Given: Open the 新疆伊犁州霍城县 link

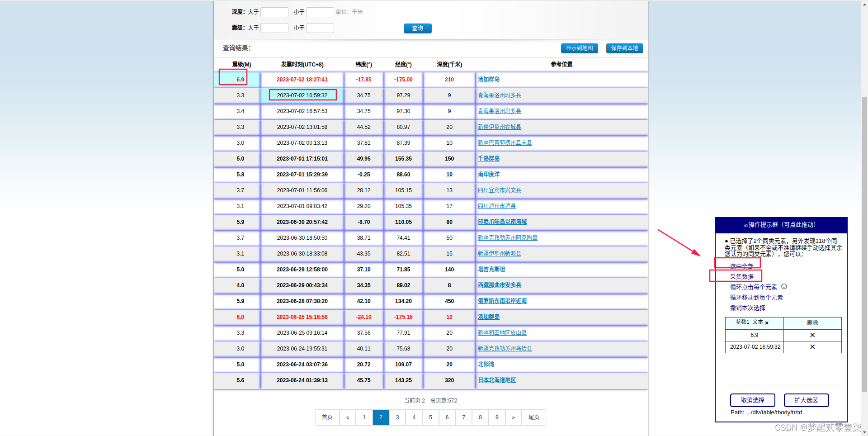Looking at the screenshot, I should pyautogui.click(x=500, y=127).
